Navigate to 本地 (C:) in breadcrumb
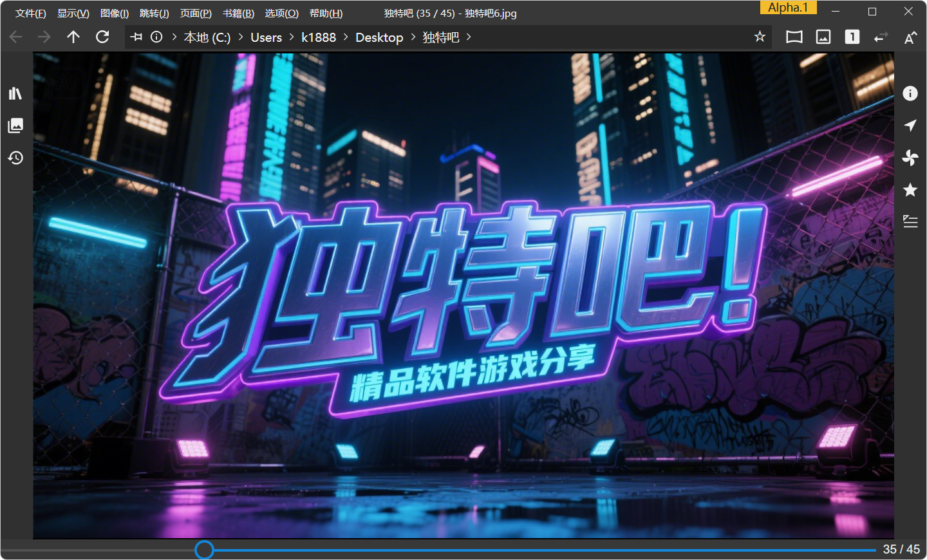Viewport: 927px width, 560px height. (x=207, y=37)
